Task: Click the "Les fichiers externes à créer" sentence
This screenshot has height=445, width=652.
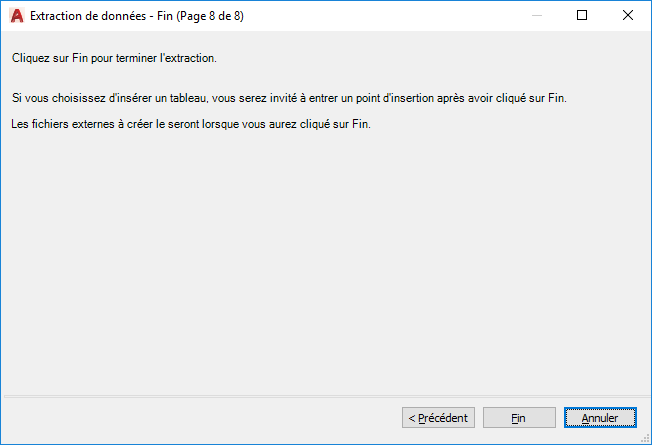Action: pyautogui.click(x=191, y=125)
